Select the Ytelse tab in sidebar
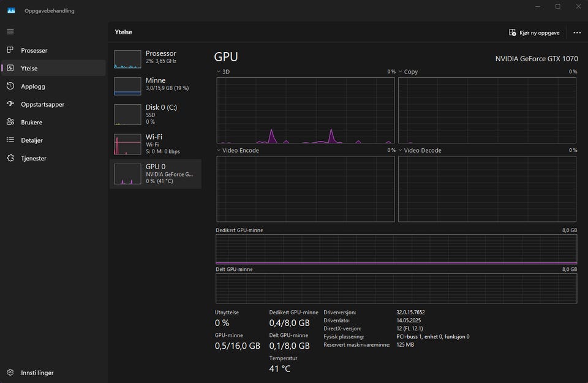The image size is (588, 383). pos(29,69)
